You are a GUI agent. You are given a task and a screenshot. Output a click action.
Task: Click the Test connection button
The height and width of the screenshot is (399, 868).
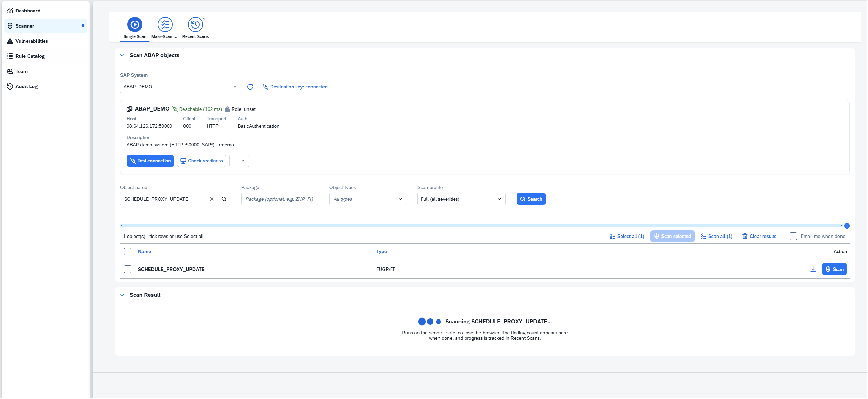point(150,161)
